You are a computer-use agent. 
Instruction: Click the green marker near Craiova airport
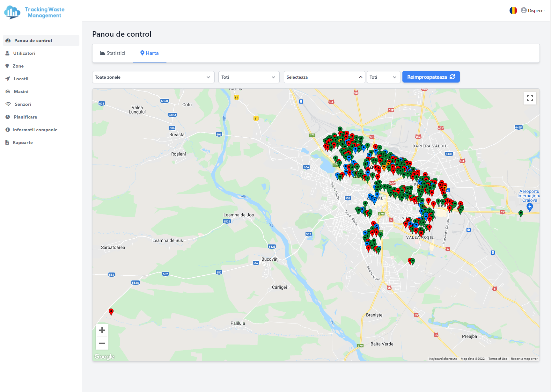pyautogui.click(x=521, y=214)
